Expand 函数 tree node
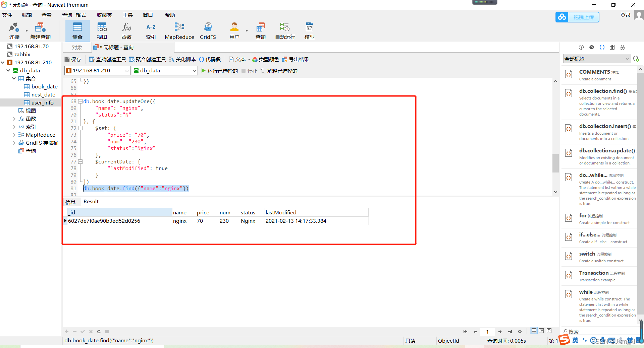This screenshot has width=644, height=348. point(14,119)
